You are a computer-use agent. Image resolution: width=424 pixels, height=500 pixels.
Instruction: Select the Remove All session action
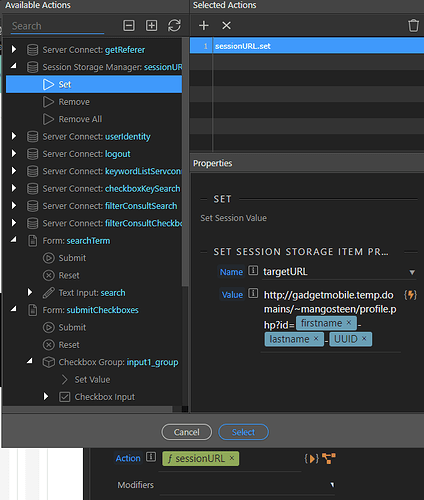pos(80,119)
